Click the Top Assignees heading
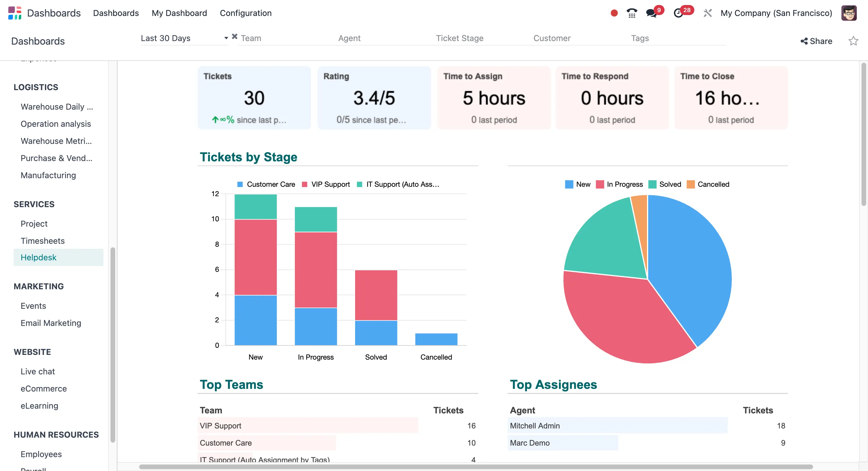Viewport: 868px width, 471px height. pyautogui.click(x=553, y=384)
